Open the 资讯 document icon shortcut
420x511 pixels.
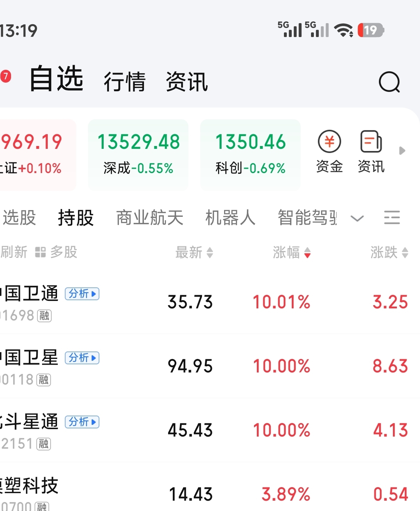371,141
